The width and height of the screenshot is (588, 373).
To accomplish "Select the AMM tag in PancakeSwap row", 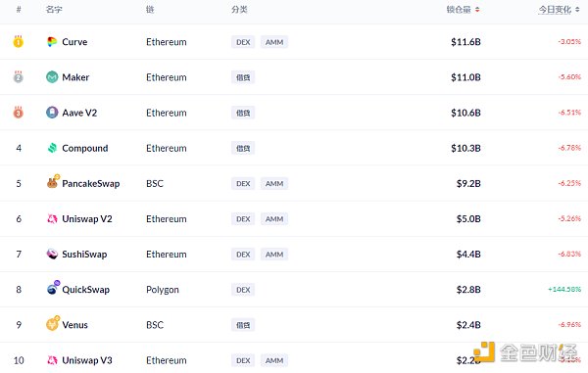I will pyautogui.click(x=274, y=183).
